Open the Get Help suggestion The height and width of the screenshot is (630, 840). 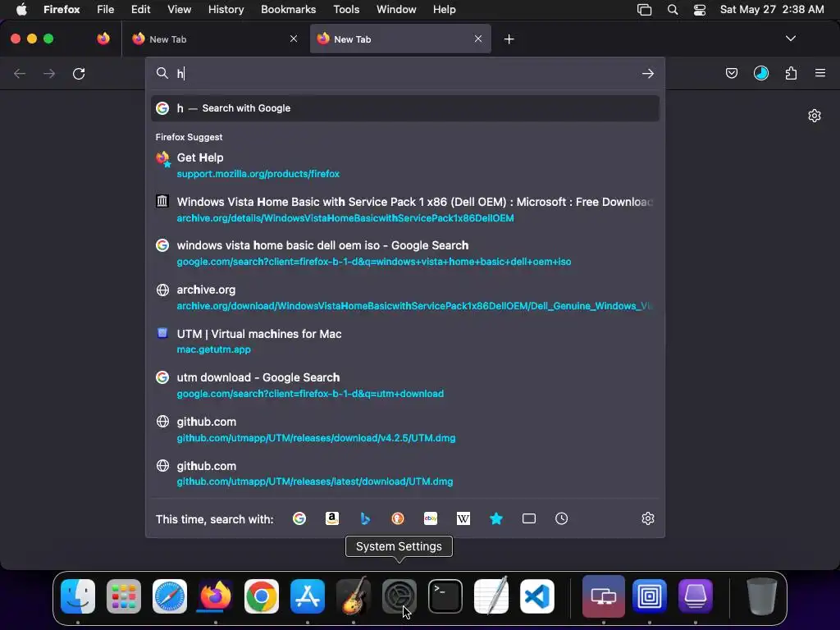[405, 166]
